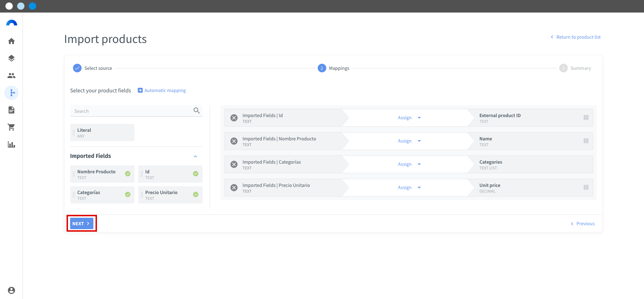Open the user account icon at the sidebar bottom
Image resolution: width=644 pixels, height=299 pixels.
click(x=11, y=290)
